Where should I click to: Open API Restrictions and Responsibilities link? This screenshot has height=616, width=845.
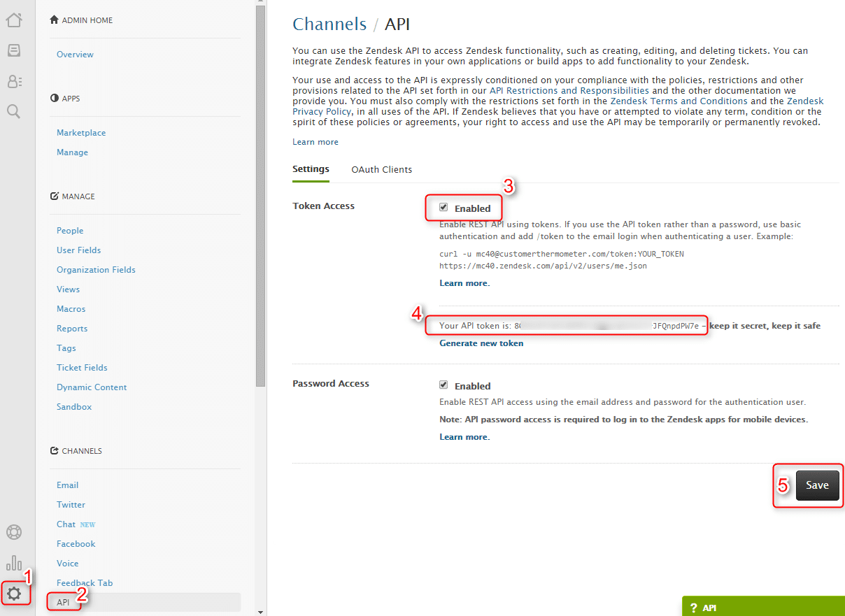click(569, 91)
